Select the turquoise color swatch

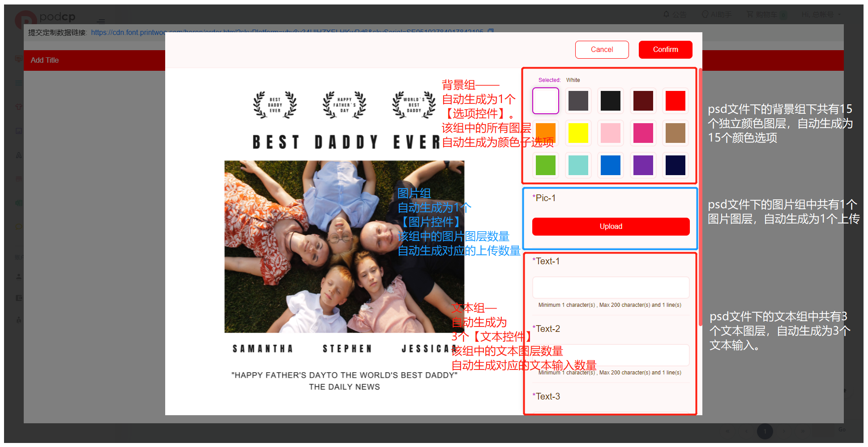coord(578,165)
